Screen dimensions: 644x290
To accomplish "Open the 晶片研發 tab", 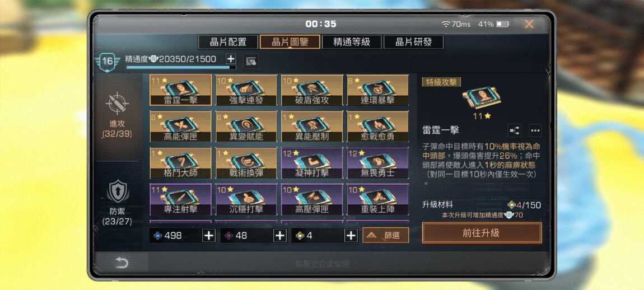I will [413, 42].
